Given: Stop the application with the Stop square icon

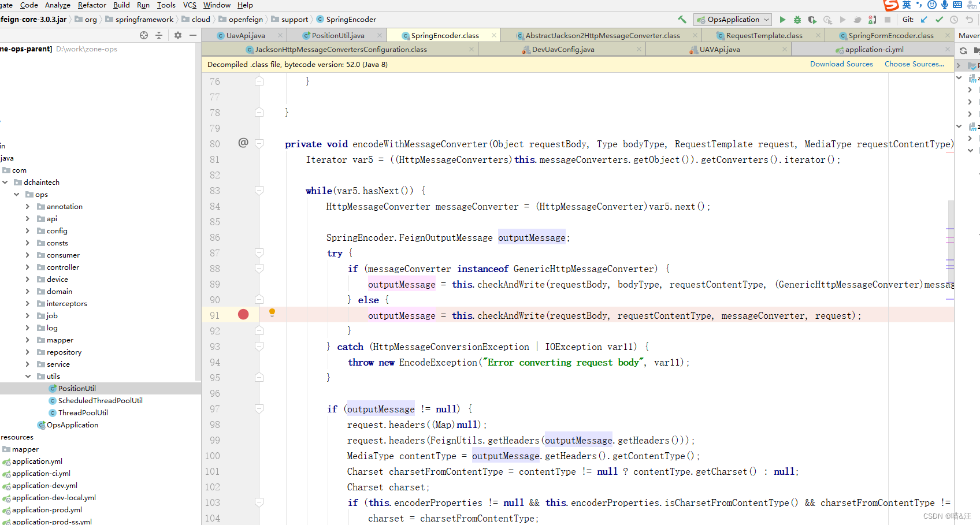Looking at the screenshot, I should pos(888,19).
